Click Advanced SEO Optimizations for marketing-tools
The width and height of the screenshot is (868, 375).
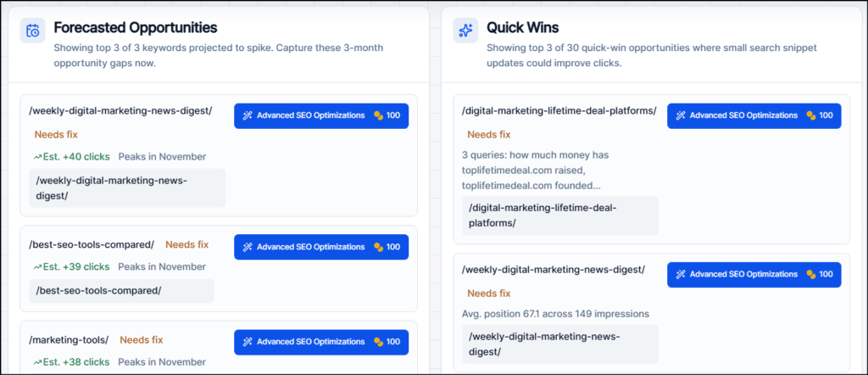coord(321,342)
